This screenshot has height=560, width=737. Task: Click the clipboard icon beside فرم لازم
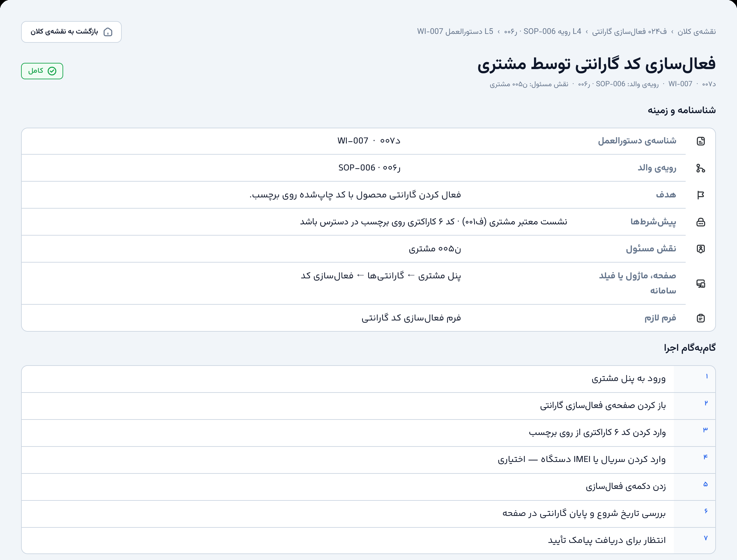click(x=701, y=318)
